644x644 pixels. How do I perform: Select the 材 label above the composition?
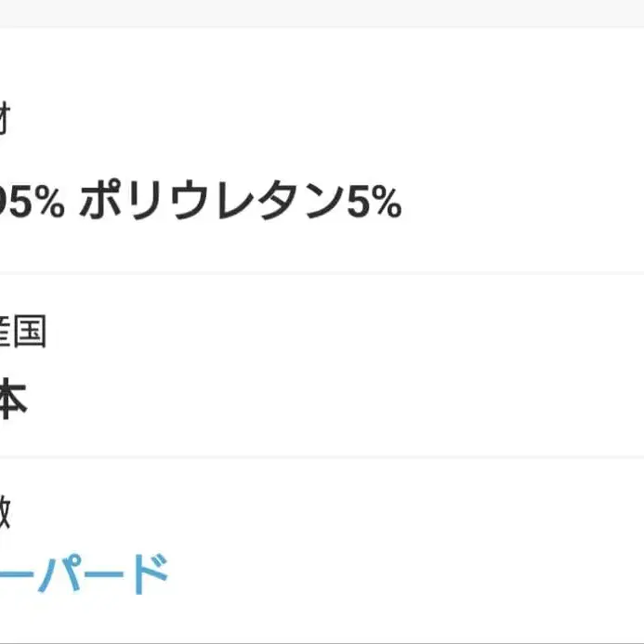pyautogui.click(x=4, y=123)
